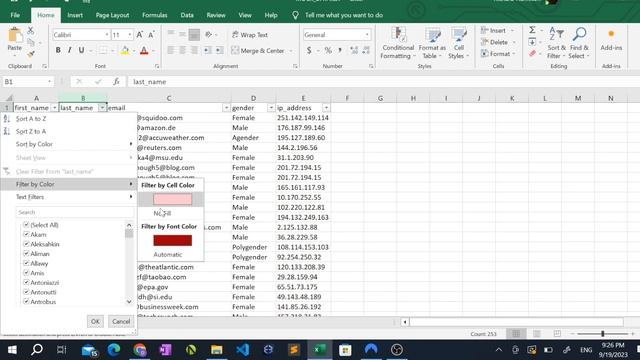Open the font name Calibri dropdown
This screenshot has height=360, width=640.
click(x=107, y=35)
